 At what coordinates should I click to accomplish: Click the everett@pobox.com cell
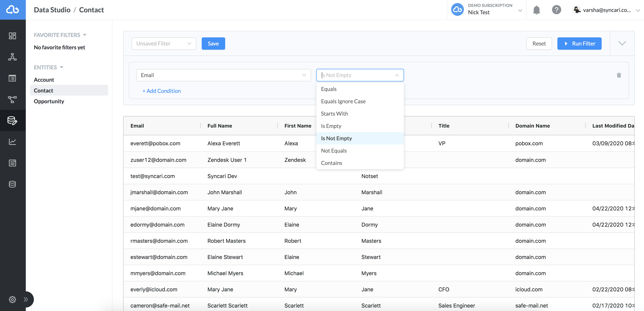155,143
